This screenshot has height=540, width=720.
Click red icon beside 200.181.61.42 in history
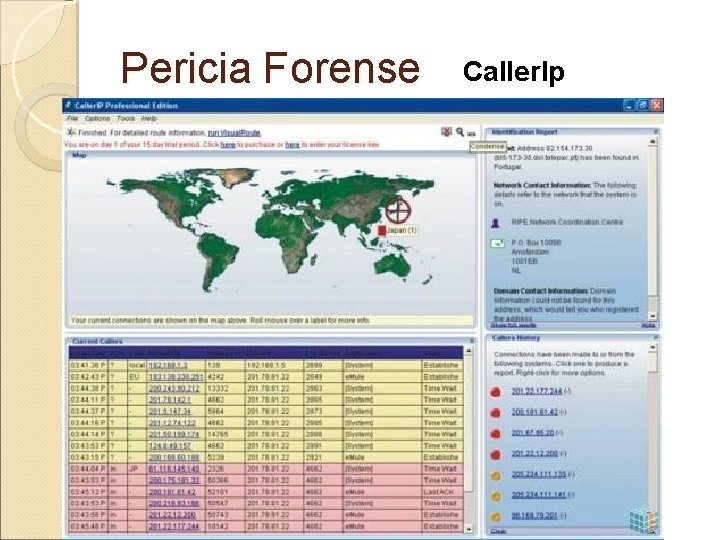[495, 413]
